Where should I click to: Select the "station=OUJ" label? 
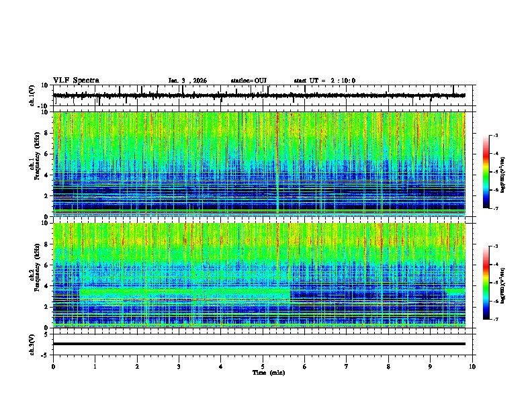(x=249, y=81)
